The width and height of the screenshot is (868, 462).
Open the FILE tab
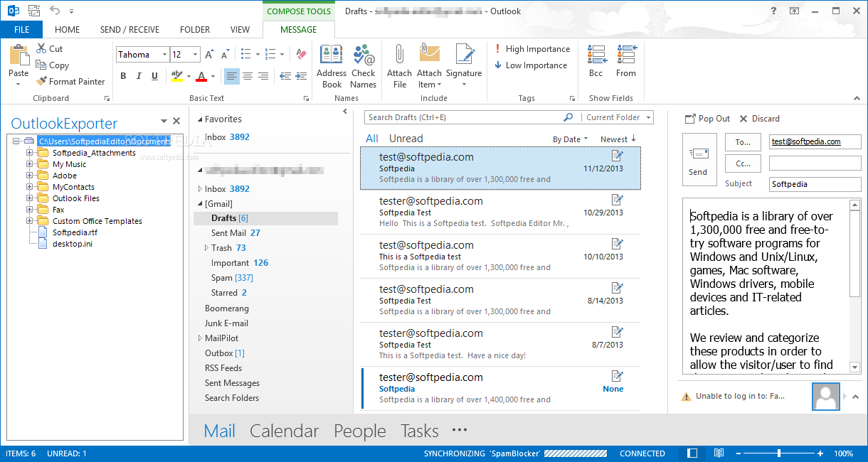click(x=21, y=30)
